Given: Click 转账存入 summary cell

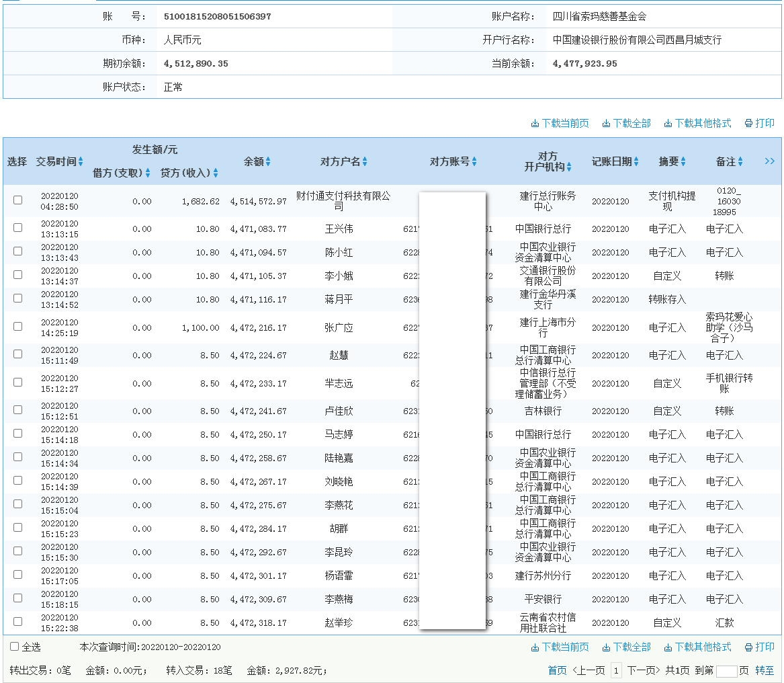Looking at the screenshot, I should click(x=667, y=299).
